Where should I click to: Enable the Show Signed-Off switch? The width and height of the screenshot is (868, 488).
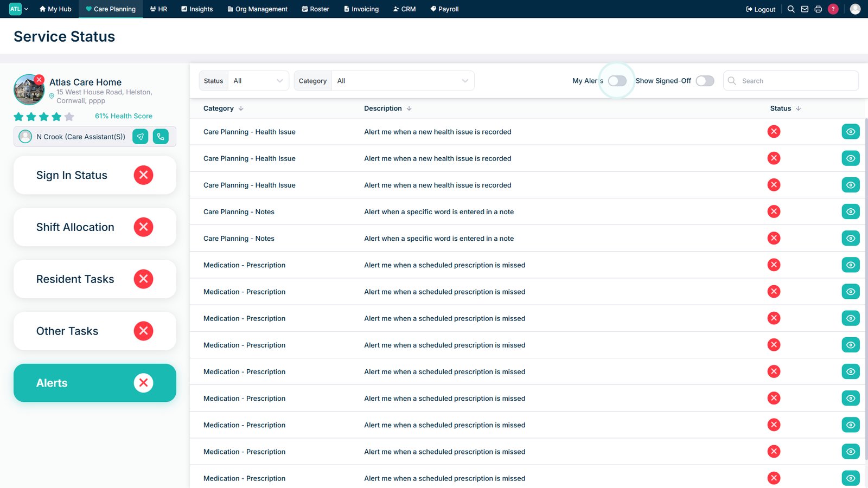click(705, 81)
